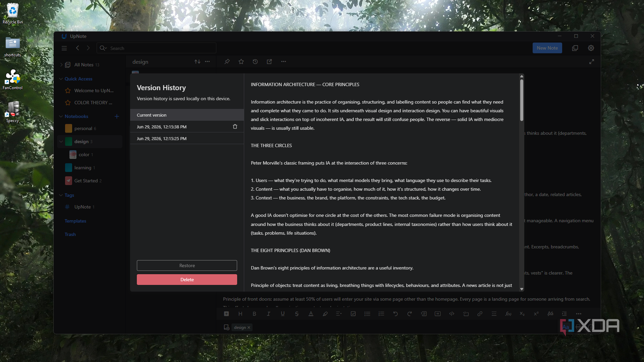
Task: Toggle strikethrough formatting
Action: click(x=297, y=314)
